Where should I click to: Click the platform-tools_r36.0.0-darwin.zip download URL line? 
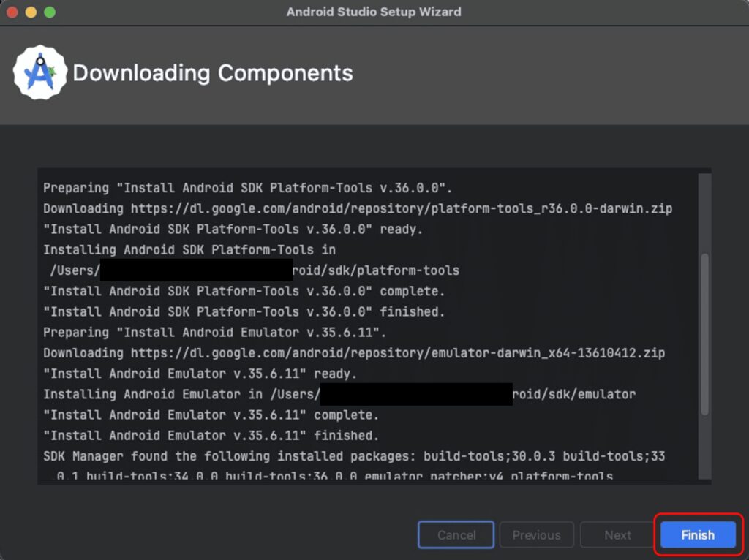point(358,208)
